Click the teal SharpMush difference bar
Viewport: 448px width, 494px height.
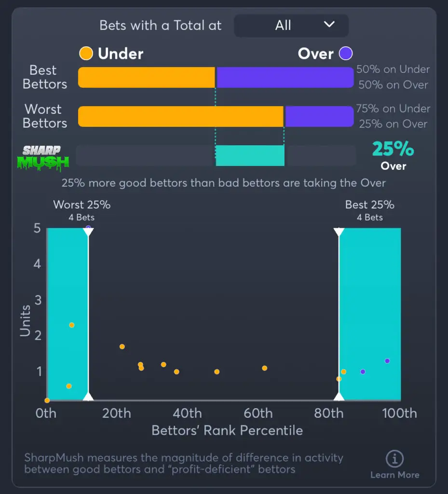(x=250, y=155)
